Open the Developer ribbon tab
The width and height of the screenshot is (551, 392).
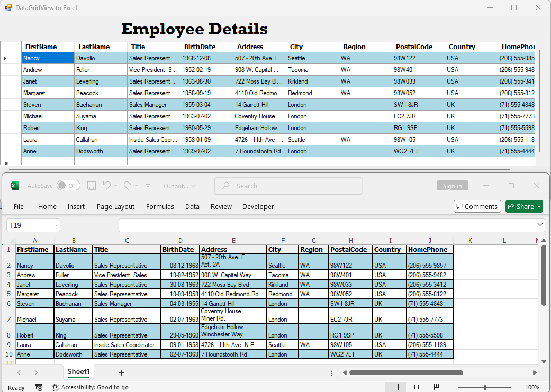(x=258, y=206)
